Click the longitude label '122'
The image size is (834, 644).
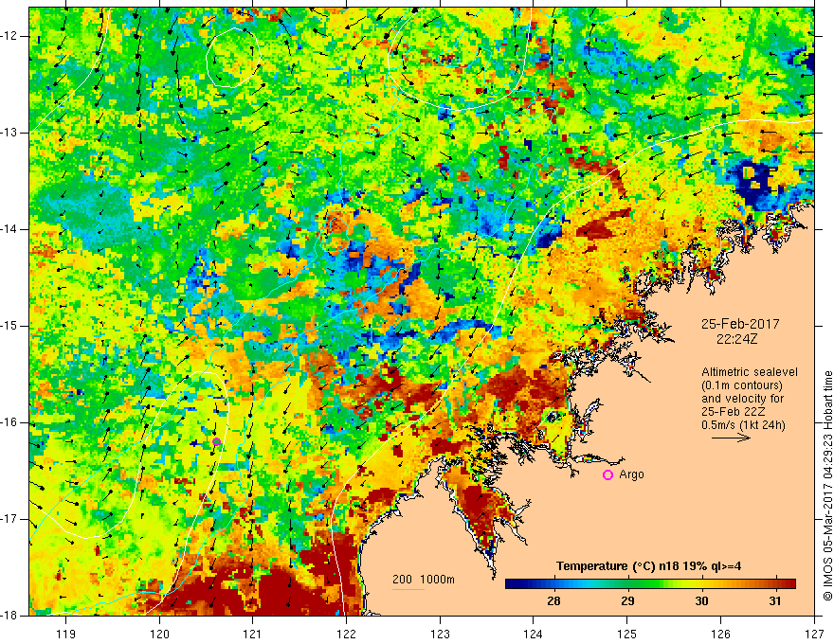346,634
